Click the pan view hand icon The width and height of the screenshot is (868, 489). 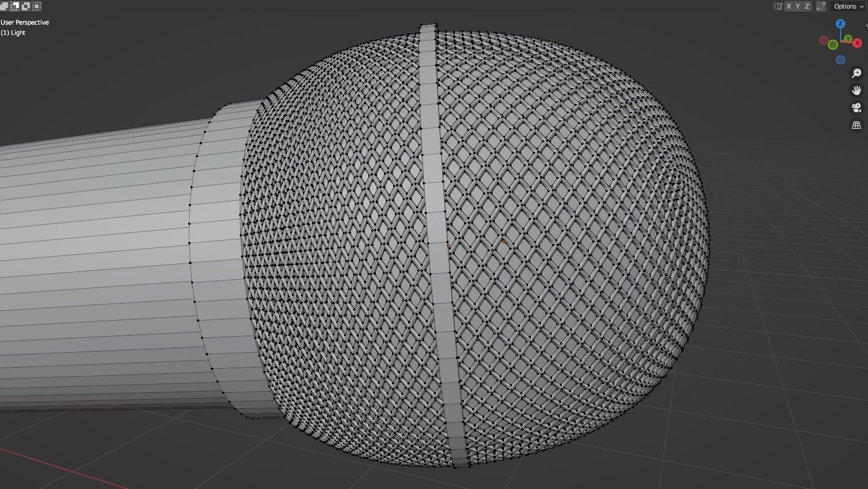pos(857,90)
